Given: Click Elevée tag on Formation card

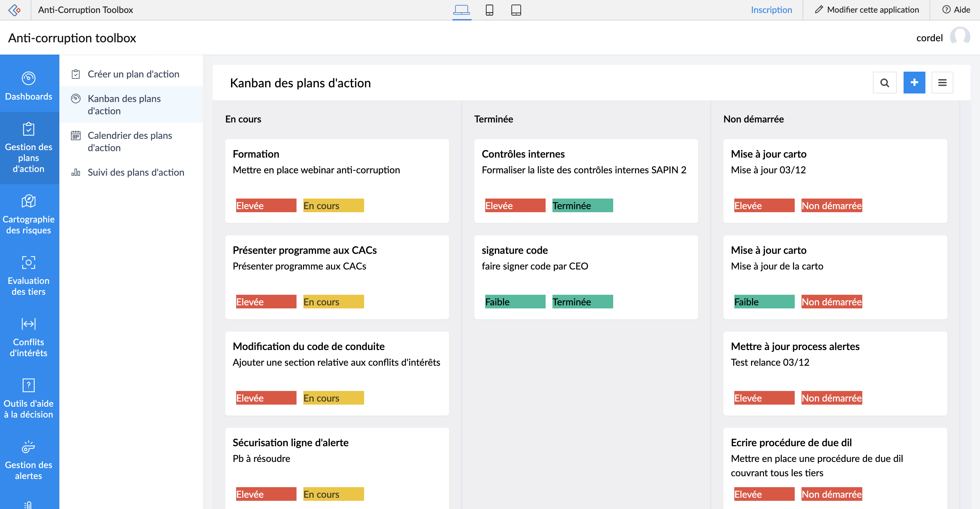Looking at the screenshot, I should pyautogui.click(x=266, y=206).
